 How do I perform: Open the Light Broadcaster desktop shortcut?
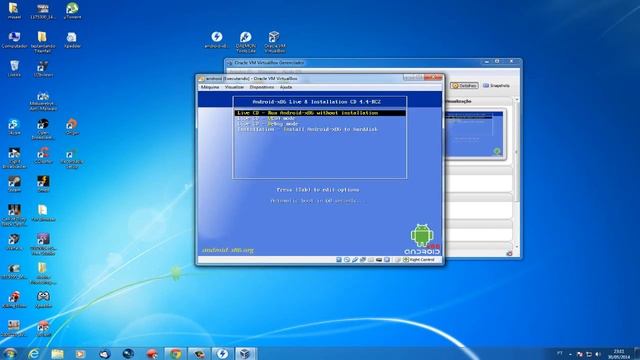[x=14, y=158]
